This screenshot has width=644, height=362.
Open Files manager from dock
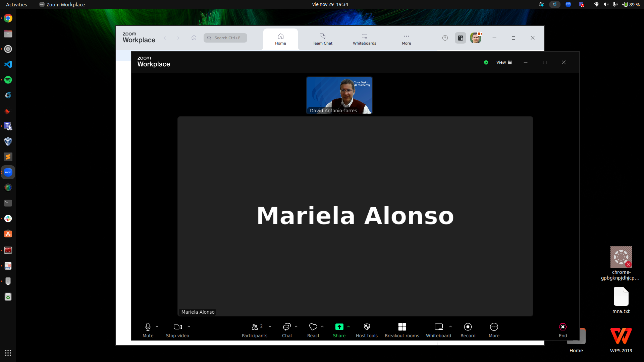click(8, 34)
